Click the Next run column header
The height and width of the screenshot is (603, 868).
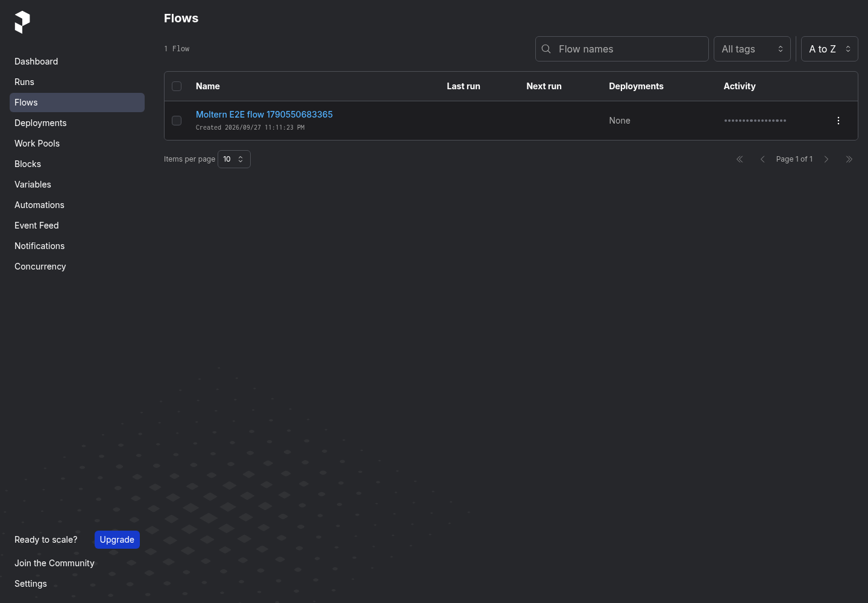pyautogui.click(x=544, y=86)
